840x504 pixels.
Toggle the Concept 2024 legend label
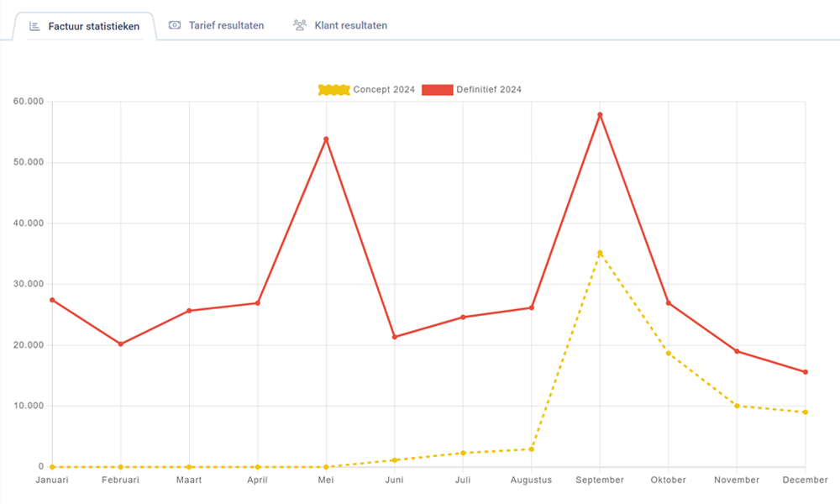click(x=384, y=90)
